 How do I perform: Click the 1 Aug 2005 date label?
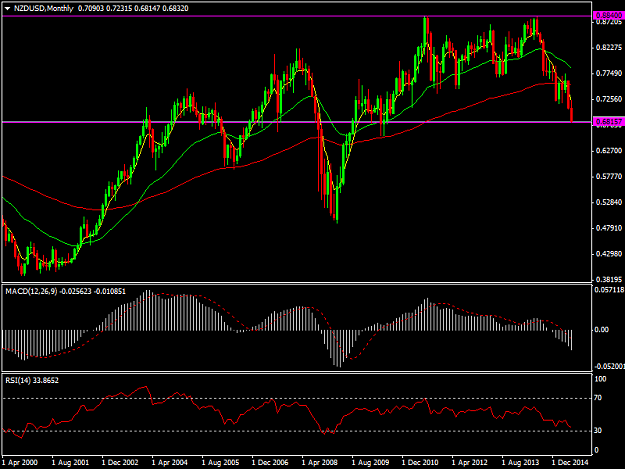click(220, 463)
